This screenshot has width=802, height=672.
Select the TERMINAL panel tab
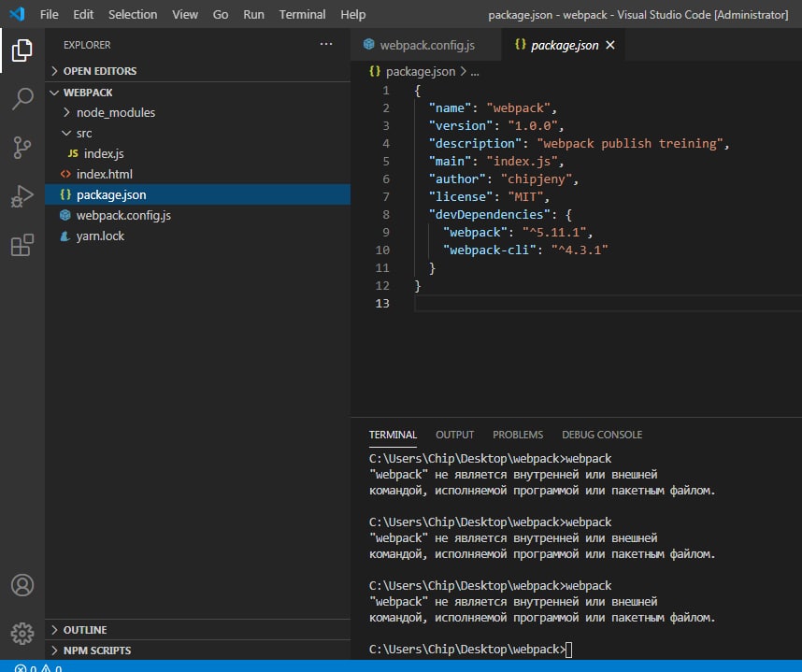click(x=393, y=435)
